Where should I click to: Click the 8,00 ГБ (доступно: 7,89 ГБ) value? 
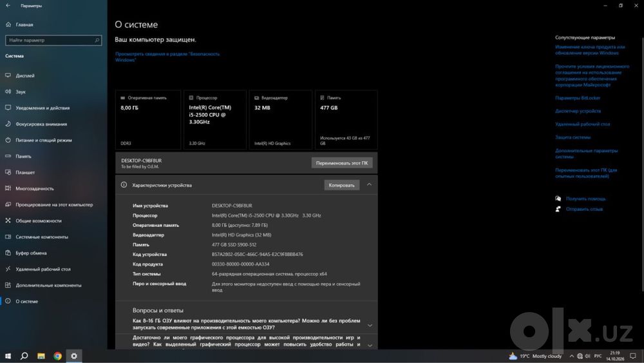tap(240, 225)
